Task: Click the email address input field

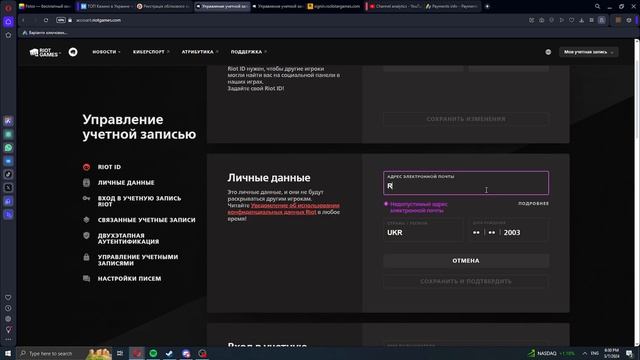Action: click(x=466, y=183)
